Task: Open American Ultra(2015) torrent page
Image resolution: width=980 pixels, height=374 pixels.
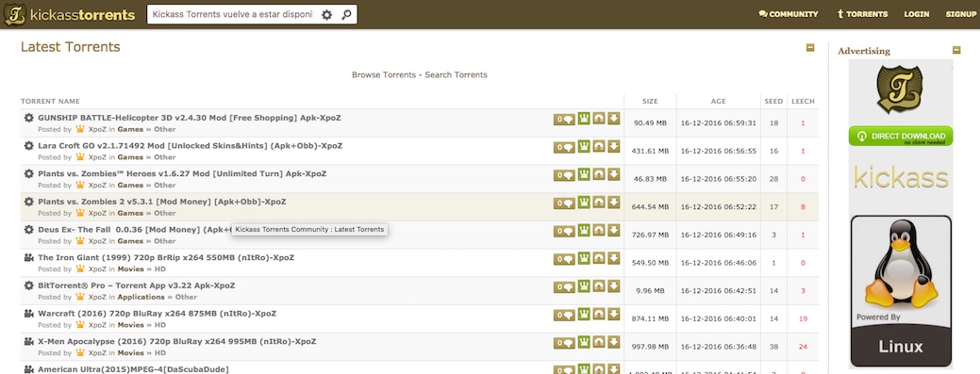Action: 133,369
